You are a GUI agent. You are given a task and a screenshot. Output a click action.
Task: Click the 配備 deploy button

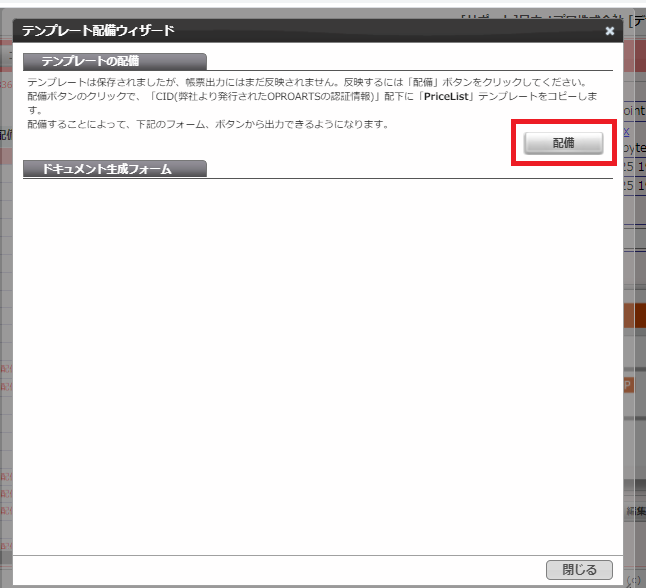click(563, 144)
